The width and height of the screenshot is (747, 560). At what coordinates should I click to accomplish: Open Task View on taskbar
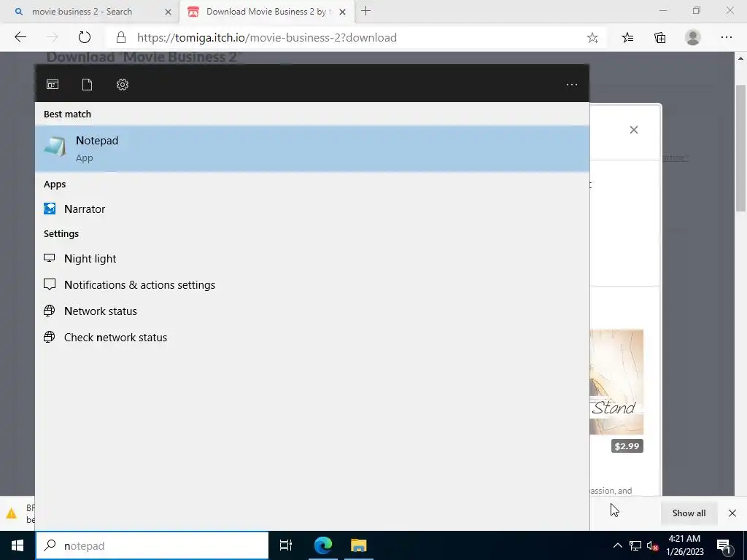pos(286,545)
